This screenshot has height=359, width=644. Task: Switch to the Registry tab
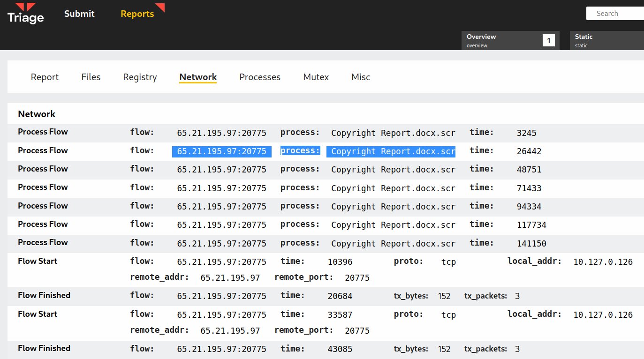pyautogui.click(x=140, y=77)
